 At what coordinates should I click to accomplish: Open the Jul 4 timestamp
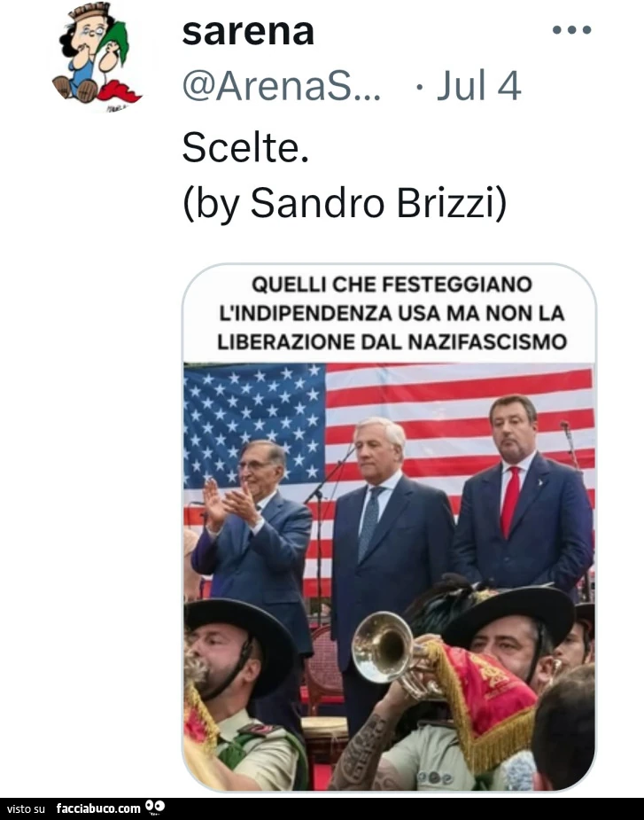click(479, 85)
